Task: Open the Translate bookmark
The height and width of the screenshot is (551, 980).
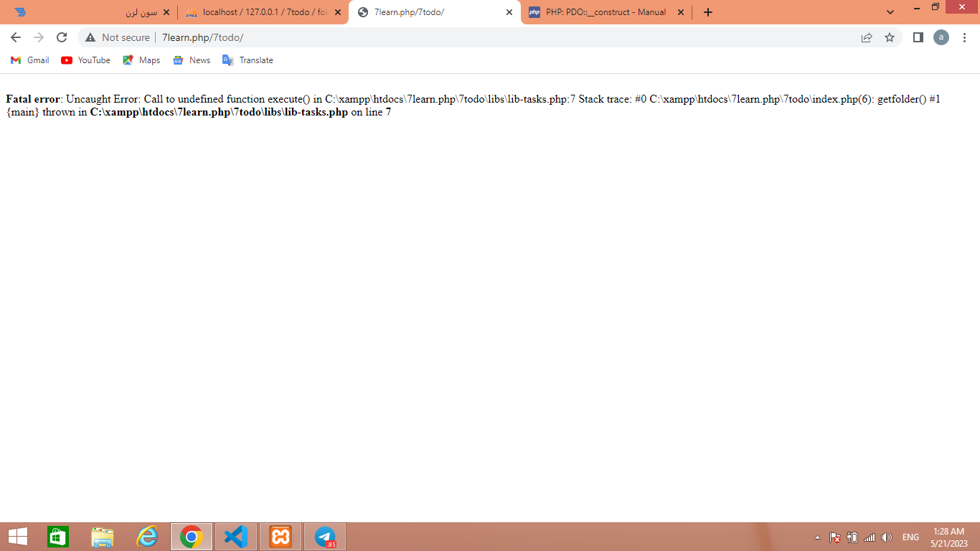Action: tap(248, 60)
